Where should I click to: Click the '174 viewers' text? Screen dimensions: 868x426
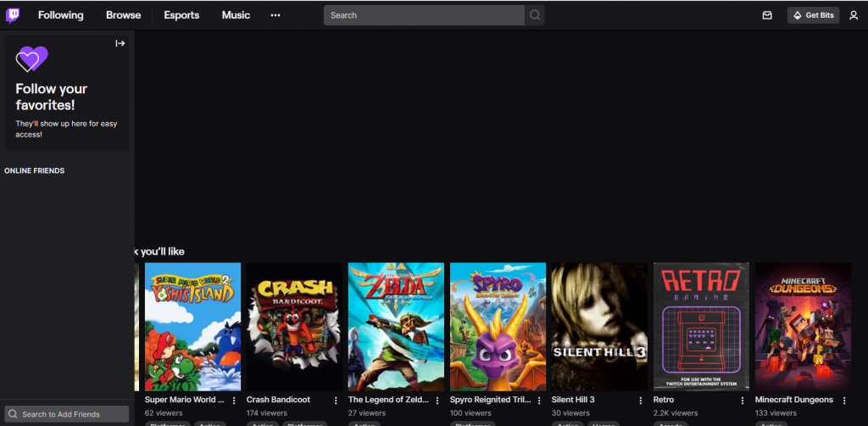pyautogui.click(x=267, y=413)
